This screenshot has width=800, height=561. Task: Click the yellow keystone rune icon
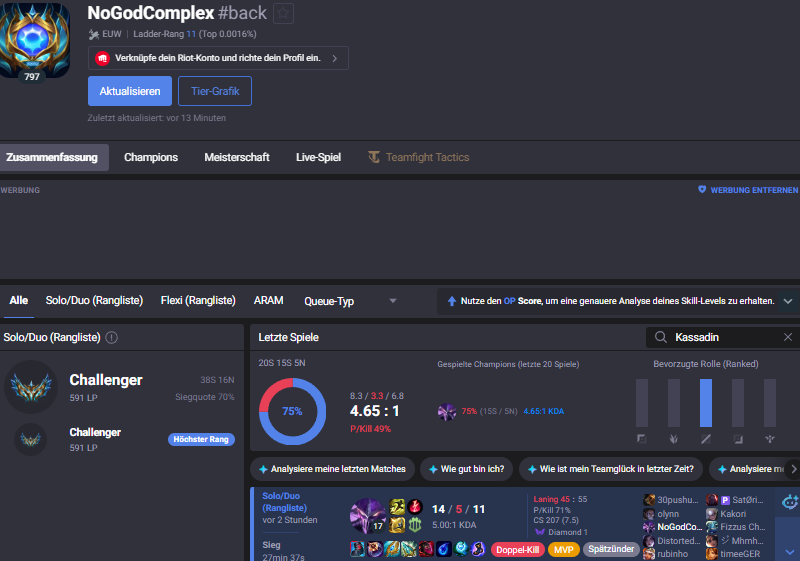397,524
